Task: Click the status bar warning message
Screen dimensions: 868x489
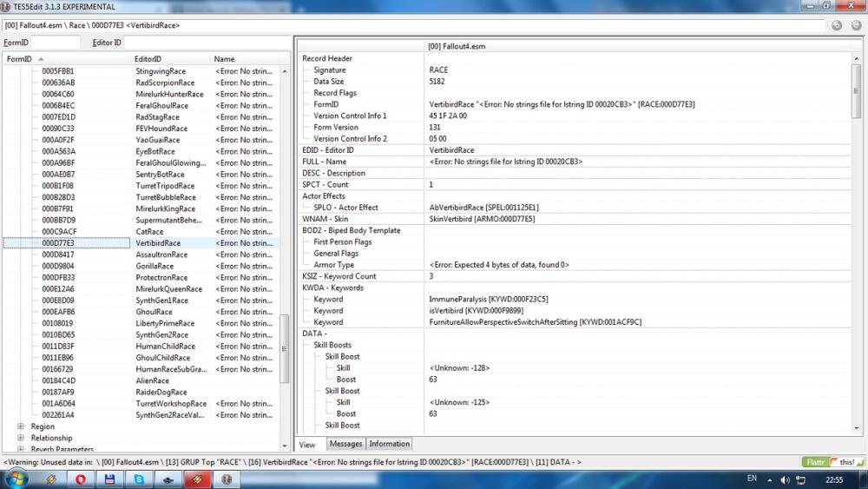Action: coord(293,462)
